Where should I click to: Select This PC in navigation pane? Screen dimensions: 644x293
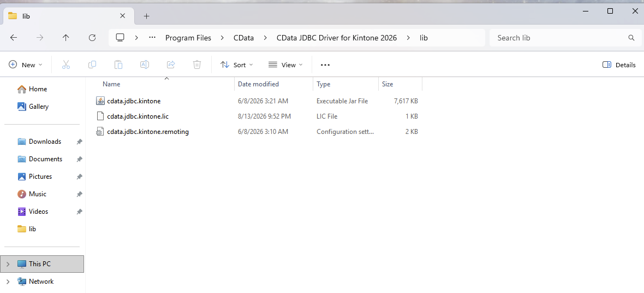[x=42, y=264]
